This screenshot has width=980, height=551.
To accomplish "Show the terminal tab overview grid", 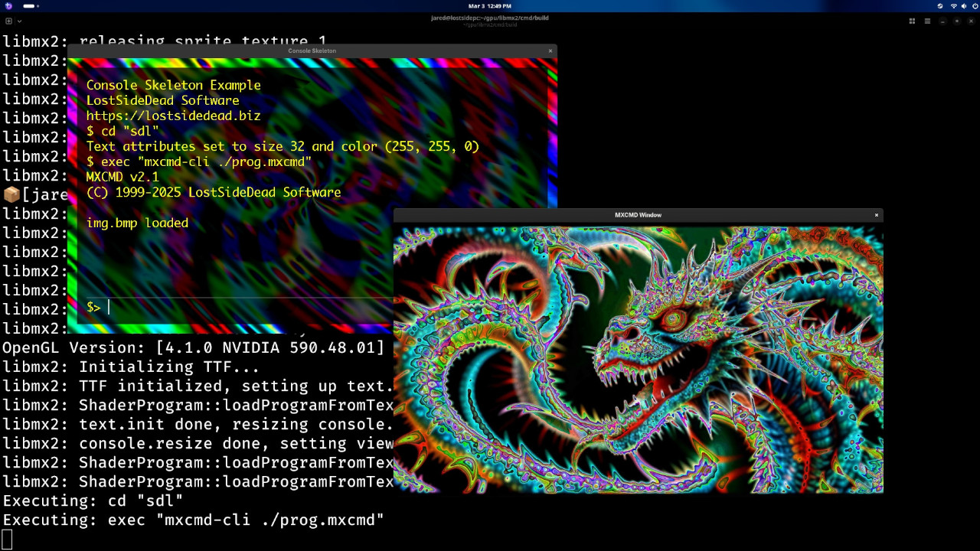I will (x=912, y=21).
